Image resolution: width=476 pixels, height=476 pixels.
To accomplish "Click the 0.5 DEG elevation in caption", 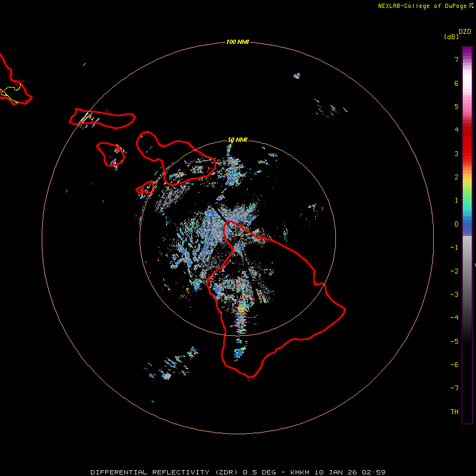I will tap(259, 472).
